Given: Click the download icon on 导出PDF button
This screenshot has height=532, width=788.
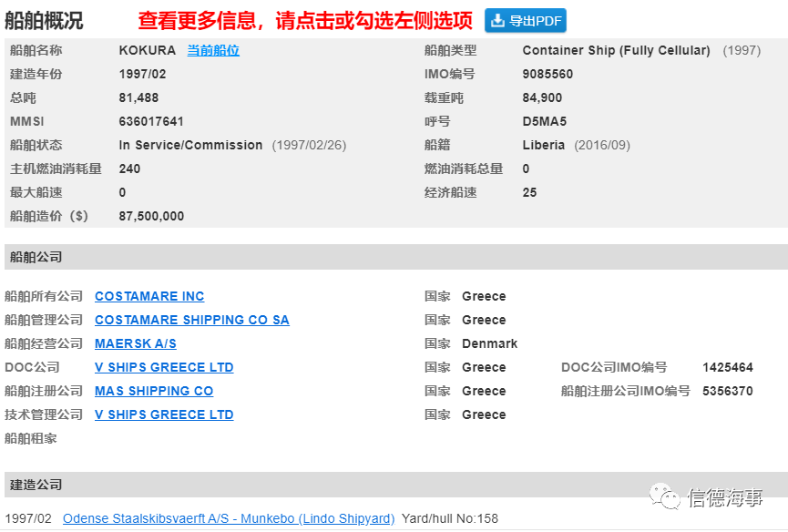Looking at the screenshot, I should pos(497,21).
